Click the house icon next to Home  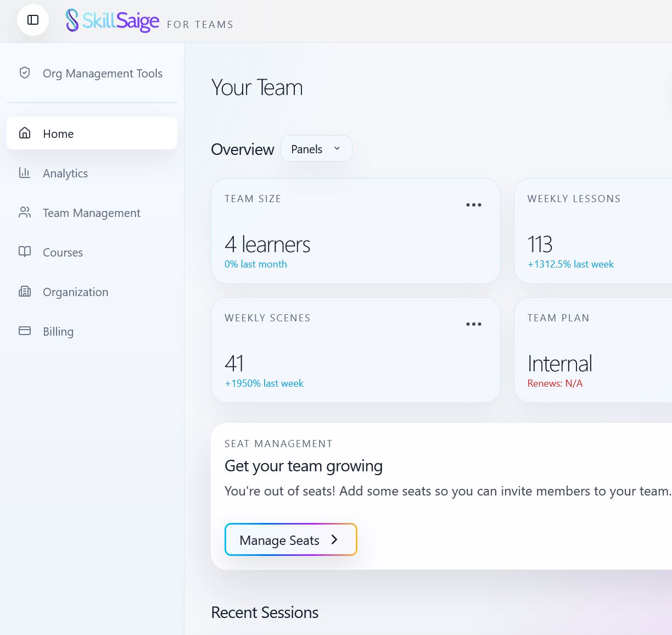click(x=25, y=132)
